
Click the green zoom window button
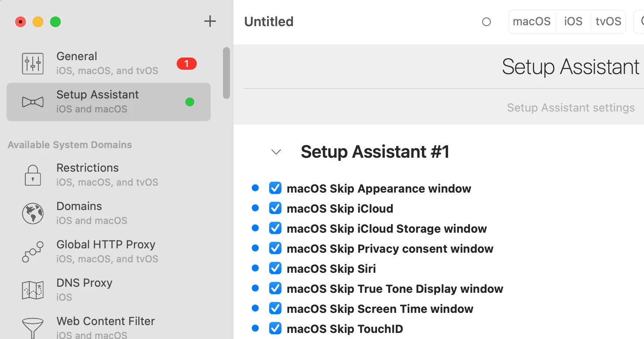click(55, 22)
